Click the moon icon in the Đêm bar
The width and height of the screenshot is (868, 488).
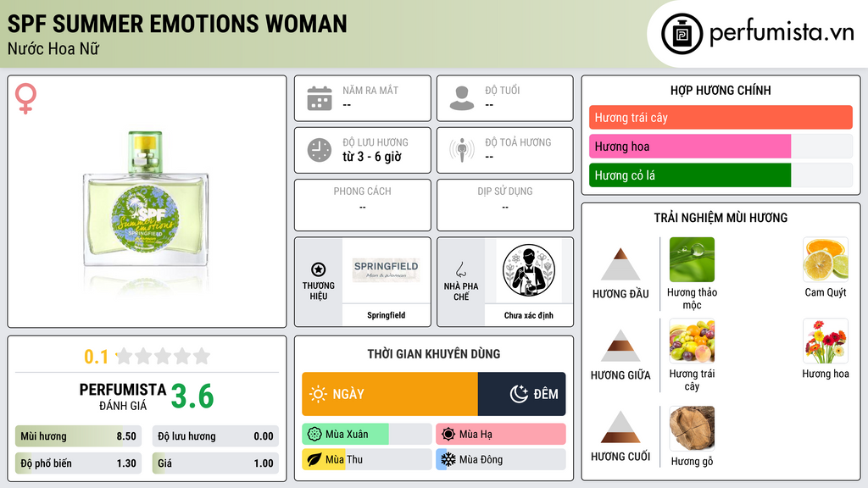coord(519,394)
